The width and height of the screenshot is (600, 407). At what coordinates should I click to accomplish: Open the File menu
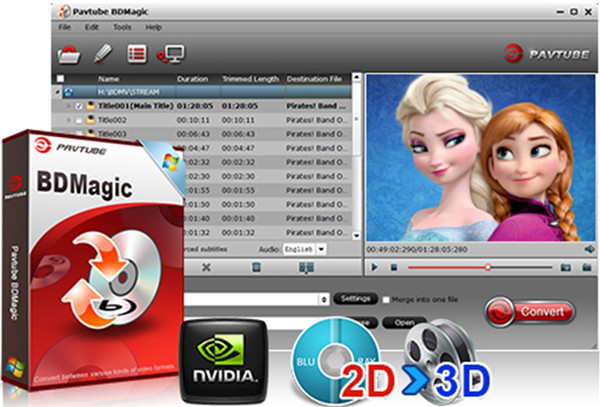[64, 27]
